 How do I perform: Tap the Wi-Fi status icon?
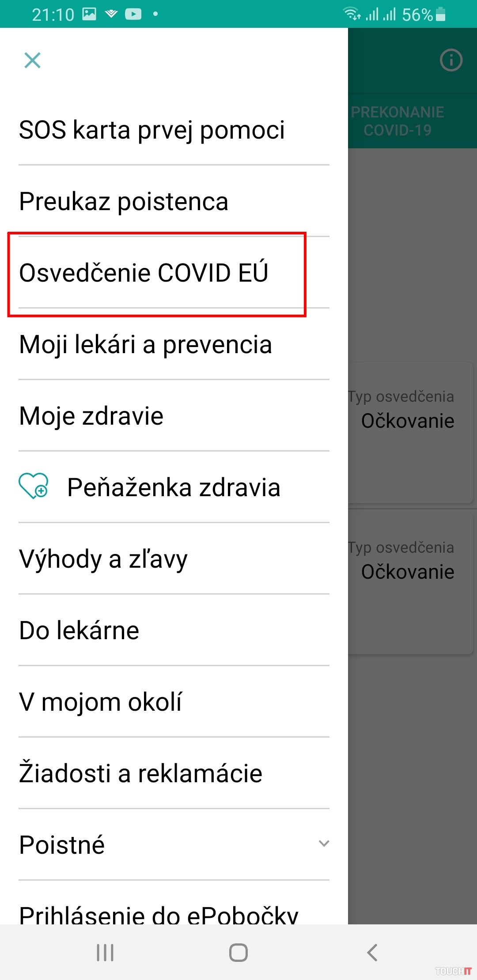[x=352, y=14]
